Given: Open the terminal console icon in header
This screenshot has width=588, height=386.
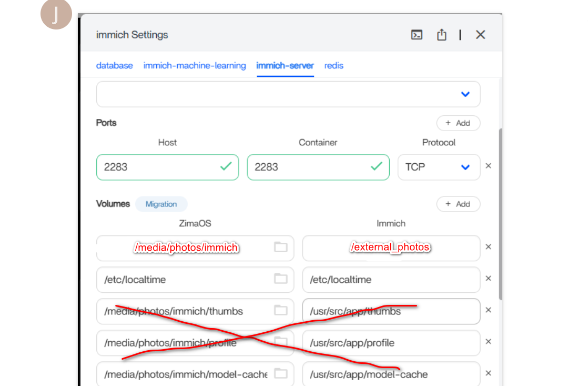Looking at the screenshot, I should click(417, 35).
